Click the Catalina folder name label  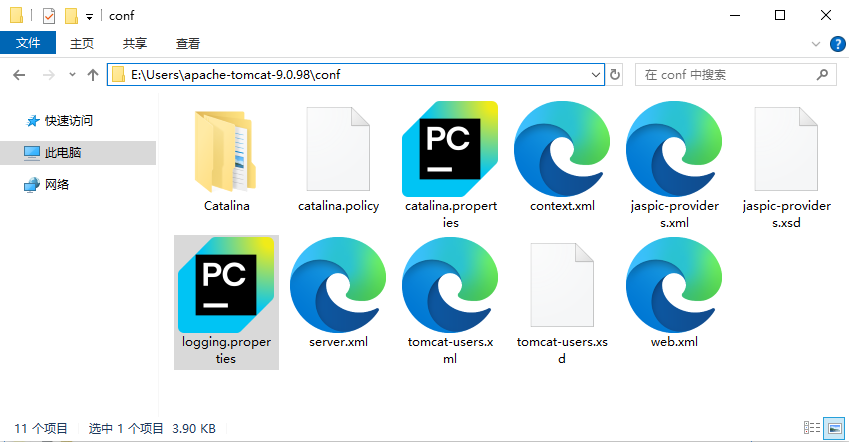[226, 206]
